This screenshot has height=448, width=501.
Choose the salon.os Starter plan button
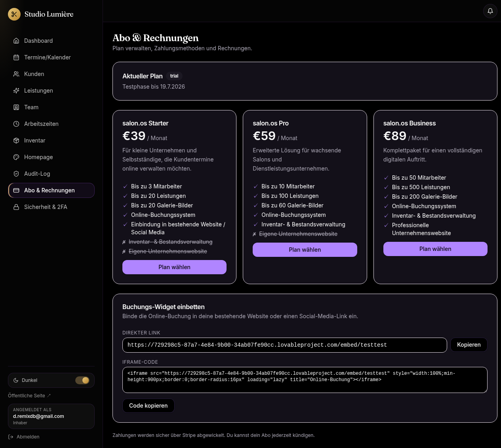[174, 267]
